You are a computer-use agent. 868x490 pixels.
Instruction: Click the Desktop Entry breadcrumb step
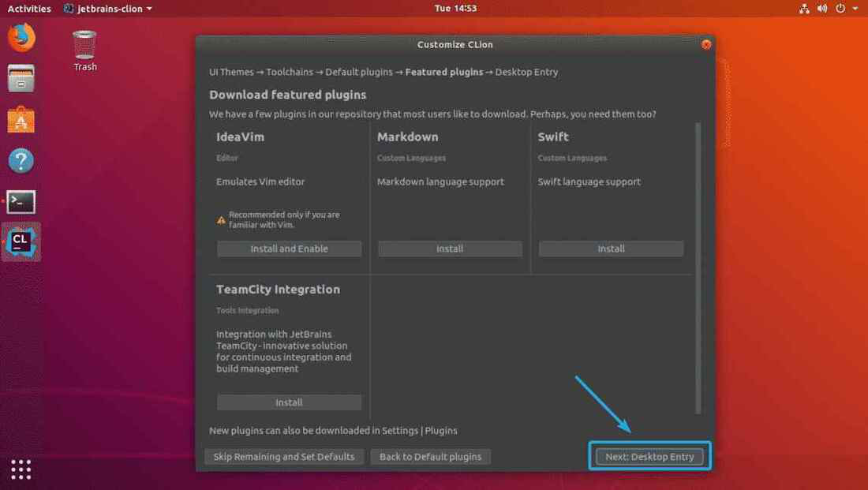[526, 72]
